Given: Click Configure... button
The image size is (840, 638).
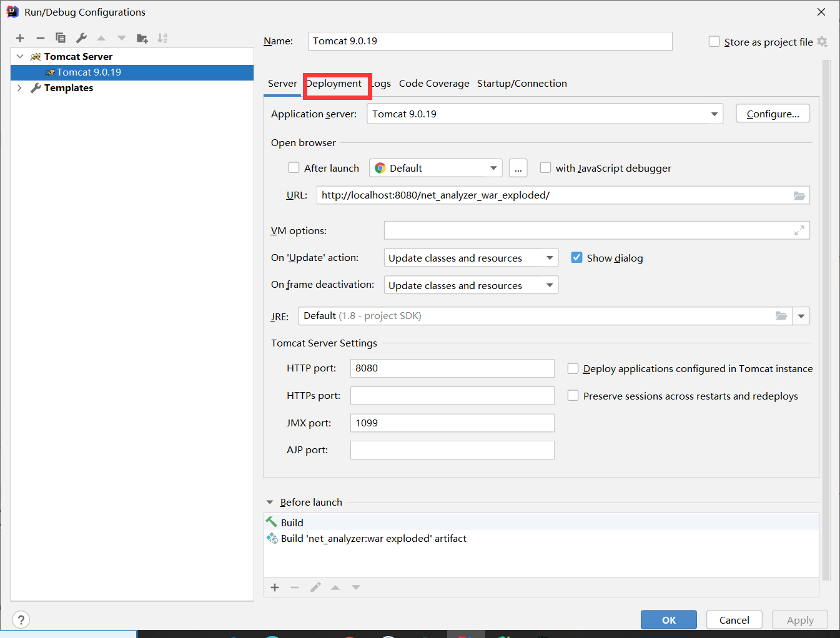Looking at the screenshot, I should coord(773,114).
